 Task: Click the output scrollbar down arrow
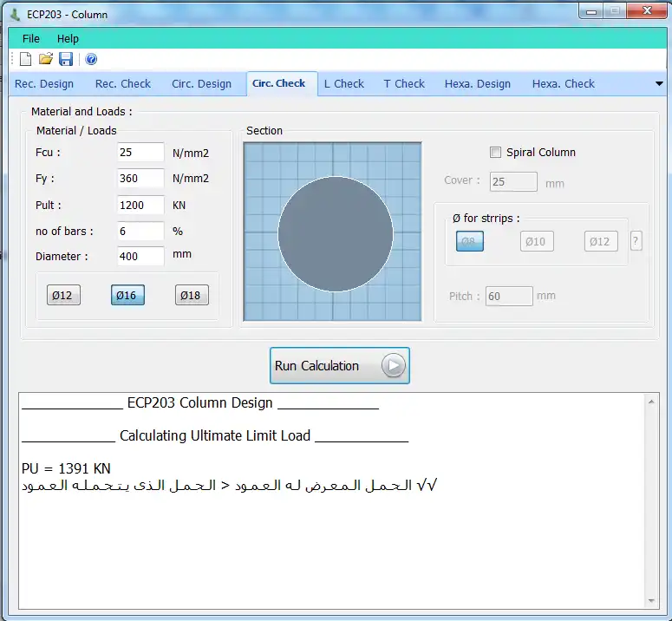[651, 601]
